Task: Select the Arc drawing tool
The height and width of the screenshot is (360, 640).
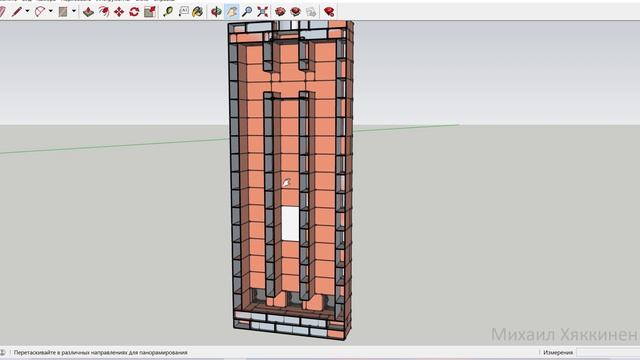Action: pos(40,11)
